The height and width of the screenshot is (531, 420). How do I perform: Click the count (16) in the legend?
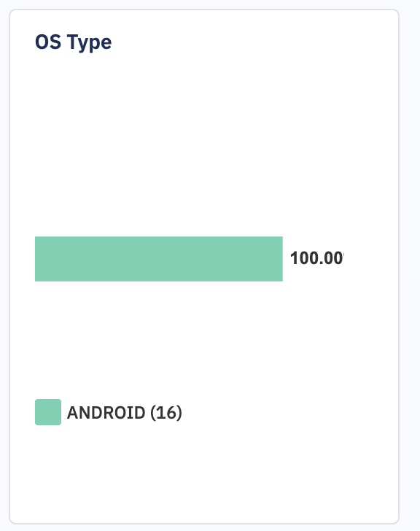tap(166, 413)
